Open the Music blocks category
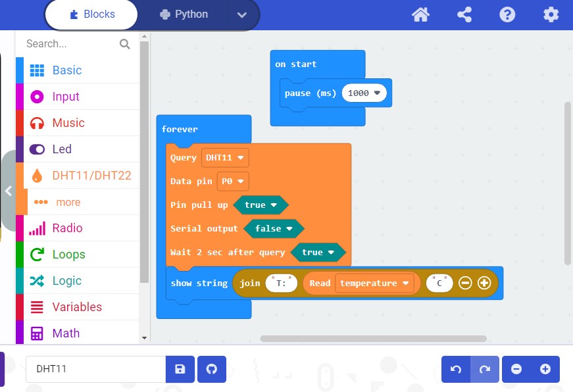Viewport: 573px width, 392px height. coord(78,123)
